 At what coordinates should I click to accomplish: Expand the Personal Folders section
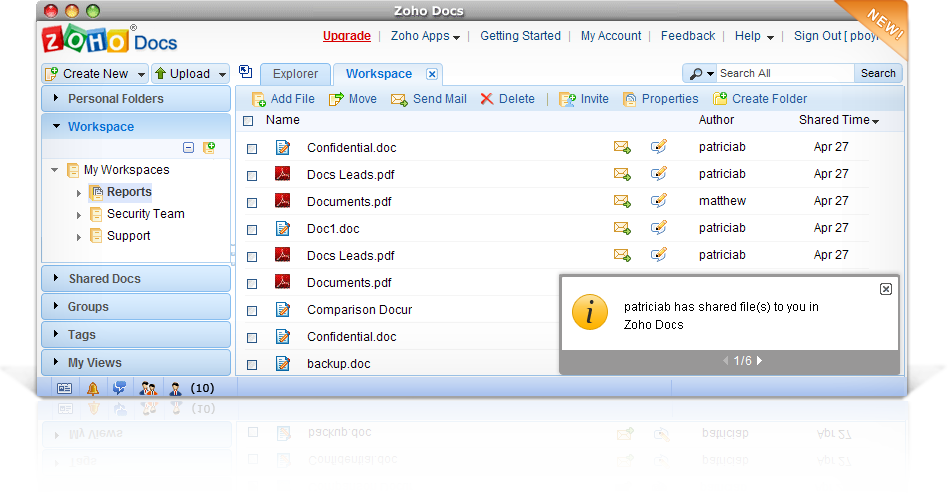pyautogui.click(x=136, y=99)
